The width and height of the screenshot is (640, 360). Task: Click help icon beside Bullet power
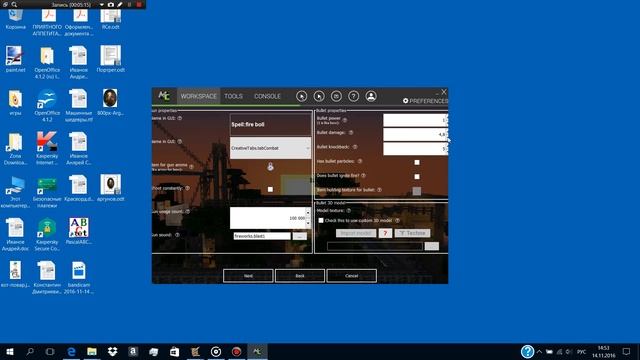coord(345,120)
